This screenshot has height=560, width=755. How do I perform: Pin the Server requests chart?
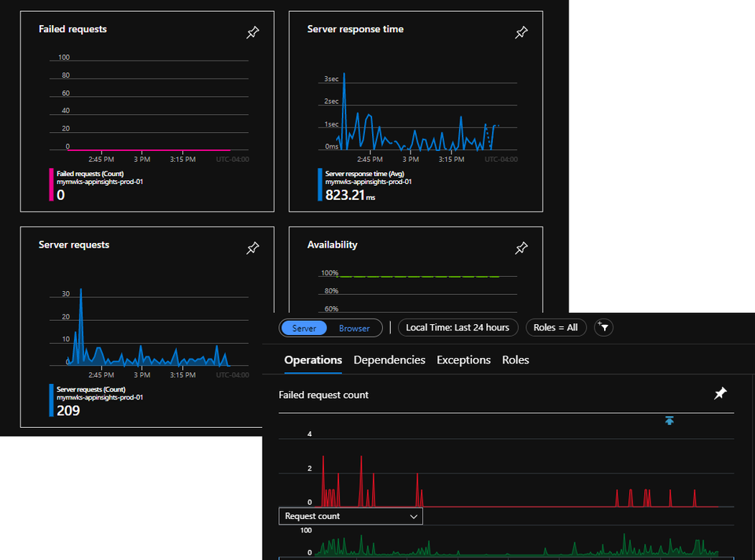(252, 248)
